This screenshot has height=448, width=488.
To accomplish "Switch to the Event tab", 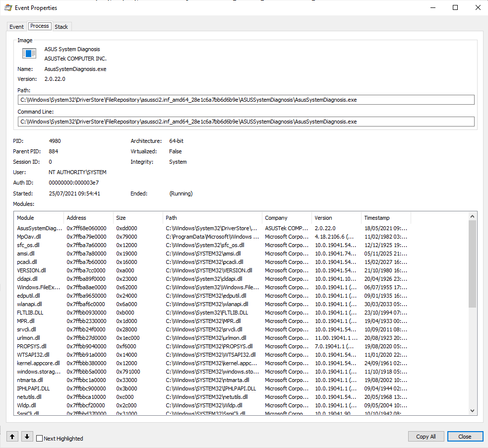I will point(16,27).
